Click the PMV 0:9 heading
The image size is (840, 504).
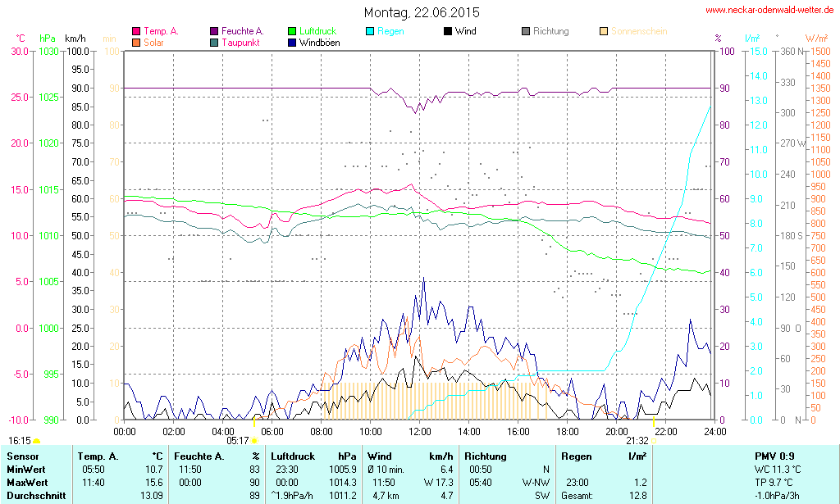tap(774, 456)
